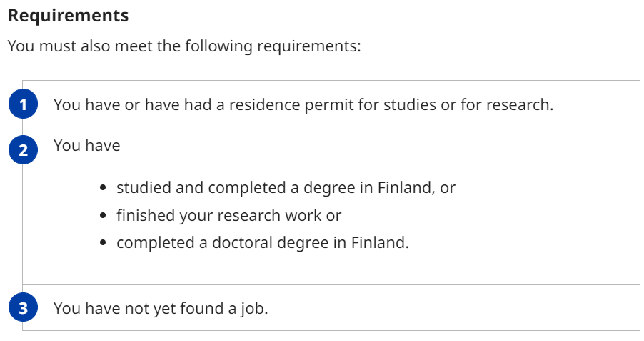Click the word "finished" in the second bullet
The width and height of the screenshot is (644, 341).
(142, 215)
